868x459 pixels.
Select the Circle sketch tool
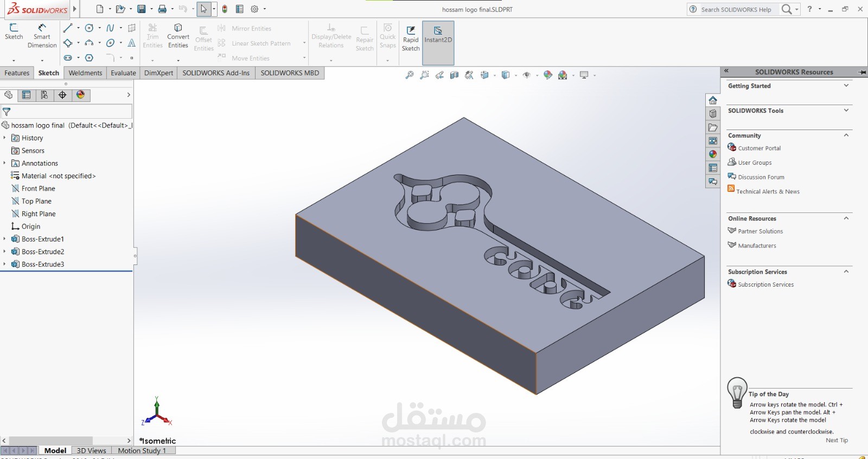(90, 28)
